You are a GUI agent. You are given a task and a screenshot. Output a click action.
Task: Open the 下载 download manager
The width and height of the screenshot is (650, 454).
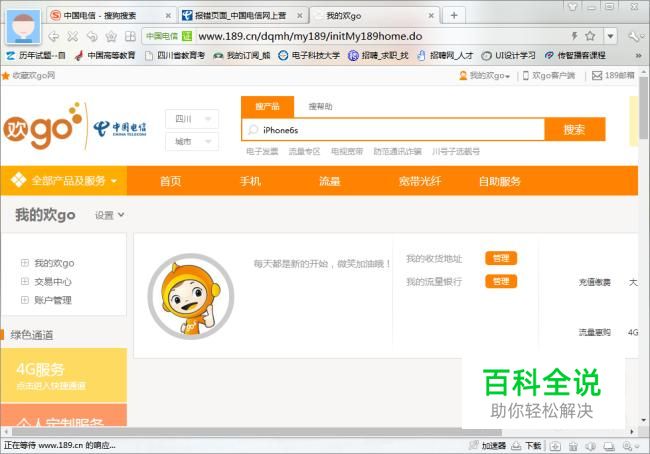click(x=526, y=446)
